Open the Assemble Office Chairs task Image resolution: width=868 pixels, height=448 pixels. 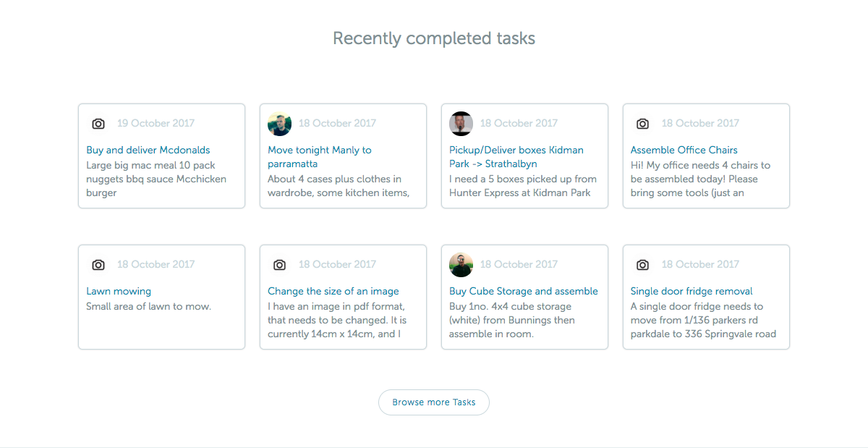point(684,150)
